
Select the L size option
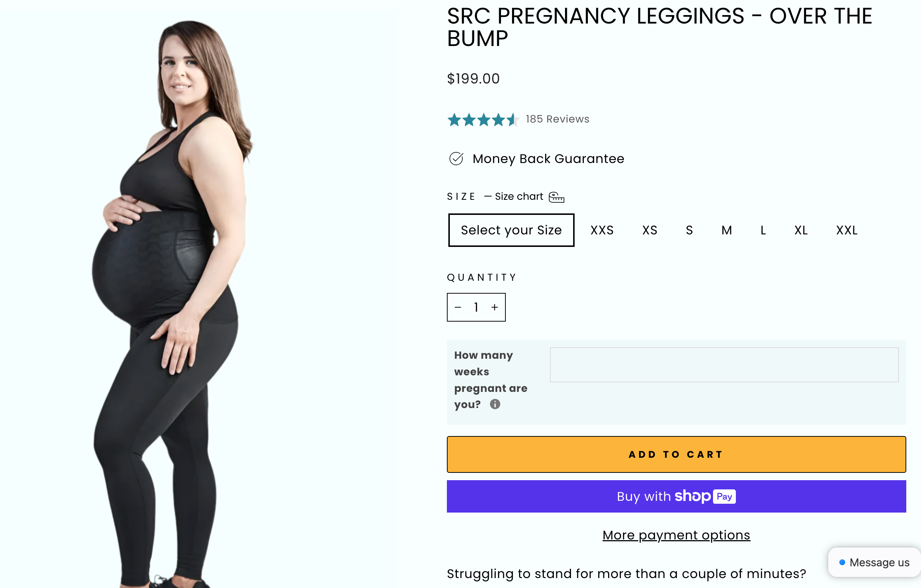click(763, 230)
